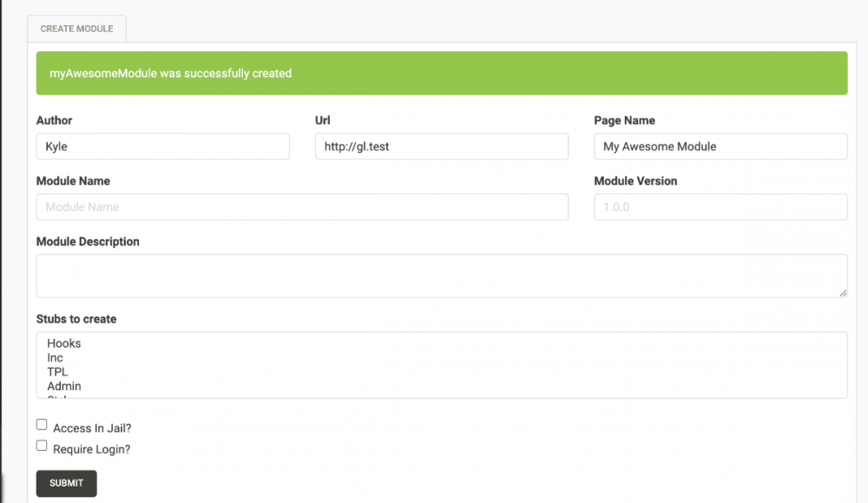
Task: Enable the Access In Jail checkbox
Action: pos(42,425)
